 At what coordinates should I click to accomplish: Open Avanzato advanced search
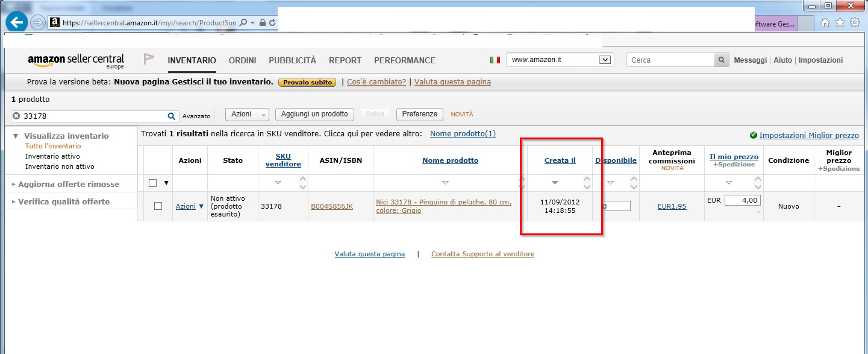(x=196, y=116)
